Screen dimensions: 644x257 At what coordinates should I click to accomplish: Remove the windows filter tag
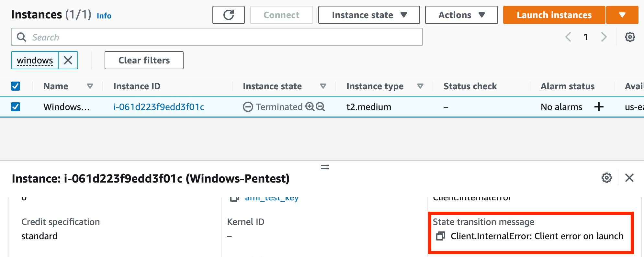click(68, 60)
